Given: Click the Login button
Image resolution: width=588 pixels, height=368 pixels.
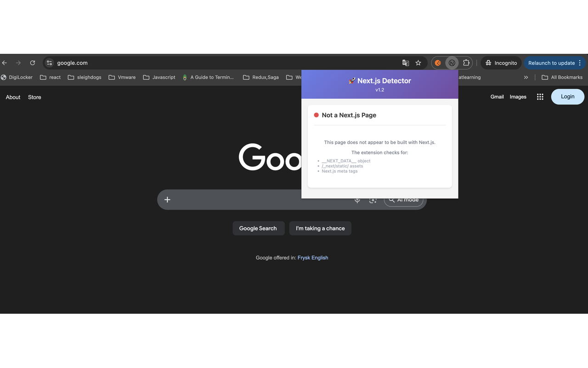Looking at the screenshot, I should pyautogui.click(x=568, y=97).
